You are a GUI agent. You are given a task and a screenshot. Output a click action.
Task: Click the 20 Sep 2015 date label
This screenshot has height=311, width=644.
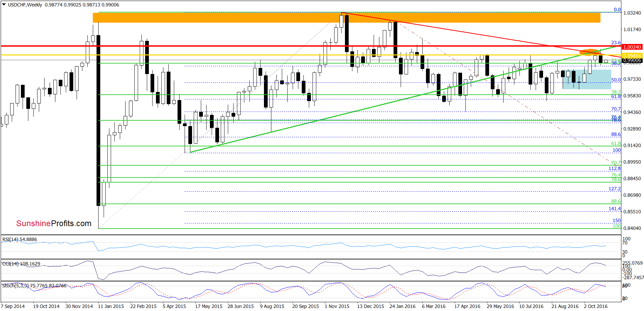coord(305,306)
